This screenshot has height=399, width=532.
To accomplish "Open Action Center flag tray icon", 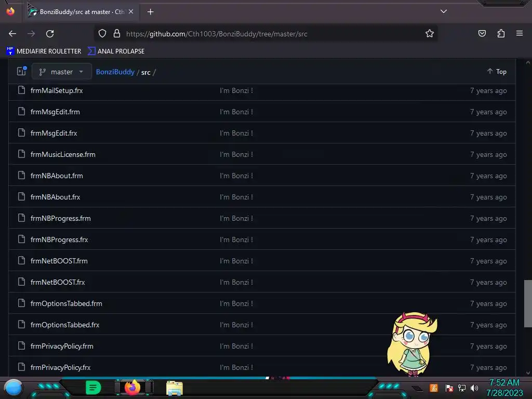I will pos(449,388).
